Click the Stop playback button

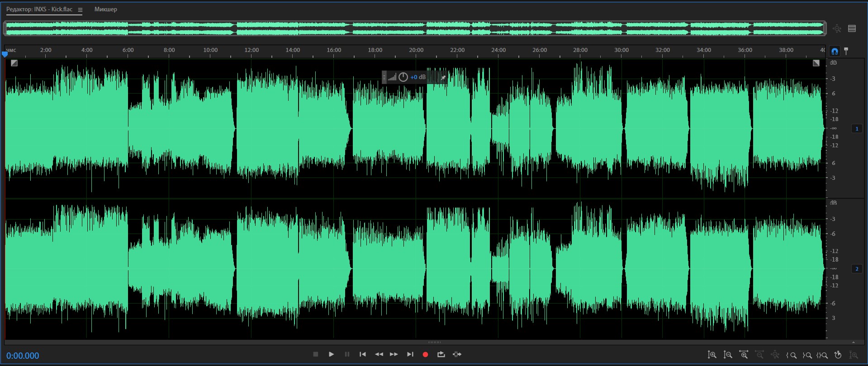click(316, 355)
